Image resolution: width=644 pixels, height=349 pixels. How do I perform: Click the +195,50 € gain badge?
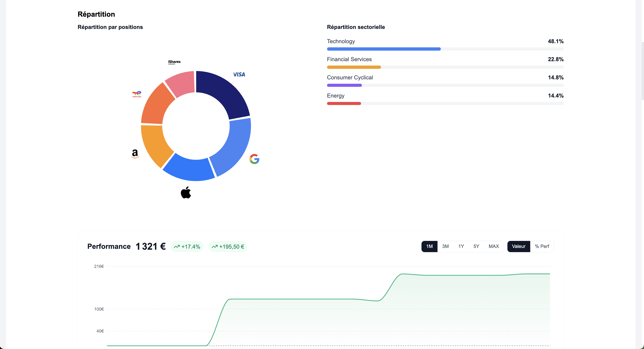(x=228, y=246)
